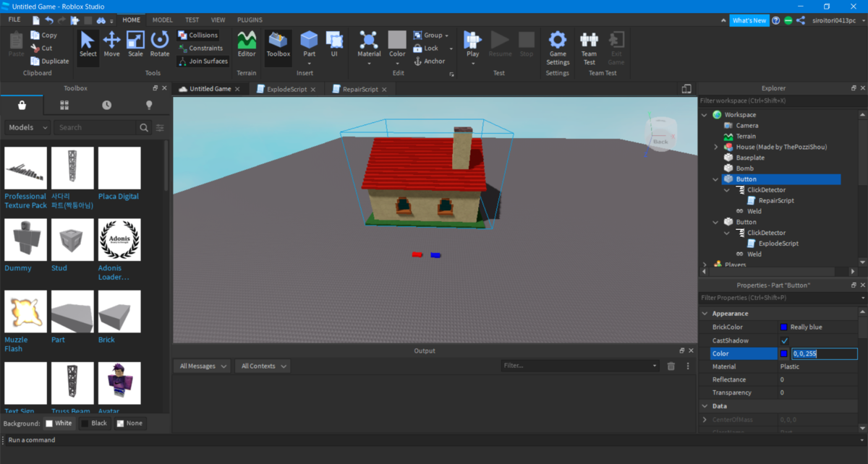The width and height of the screenshot is (868, 464).
Task: Select the Rotate tool
Action: (x=160, y=44)
